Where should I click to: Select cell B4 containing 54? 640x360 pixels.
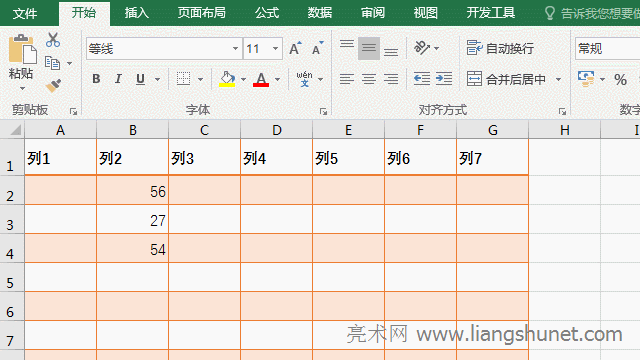(x=133, y=248)
